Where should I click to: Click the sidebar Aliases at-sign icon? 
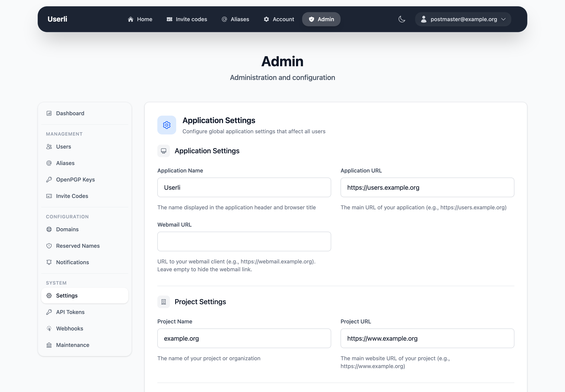(49, 163)
